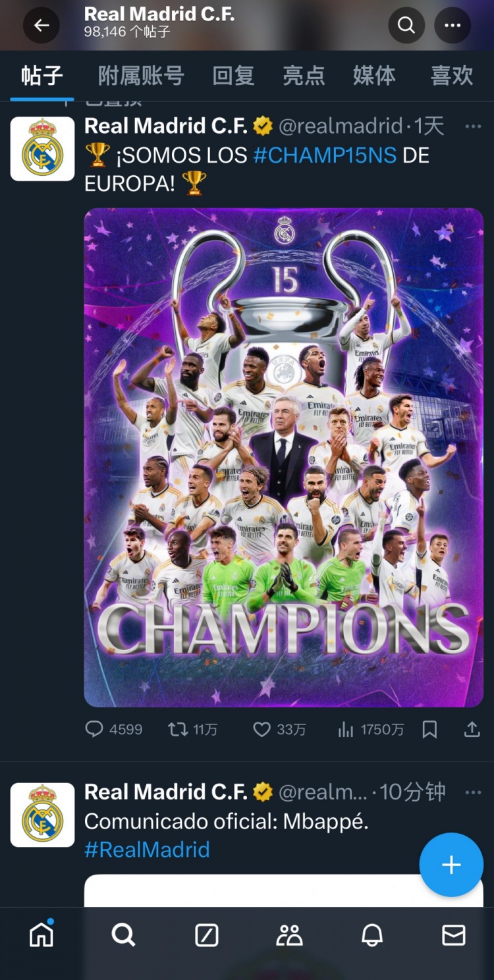Open the profile header three-dot menu
This screenshot has width=494, height=980.
pos(453,26)
